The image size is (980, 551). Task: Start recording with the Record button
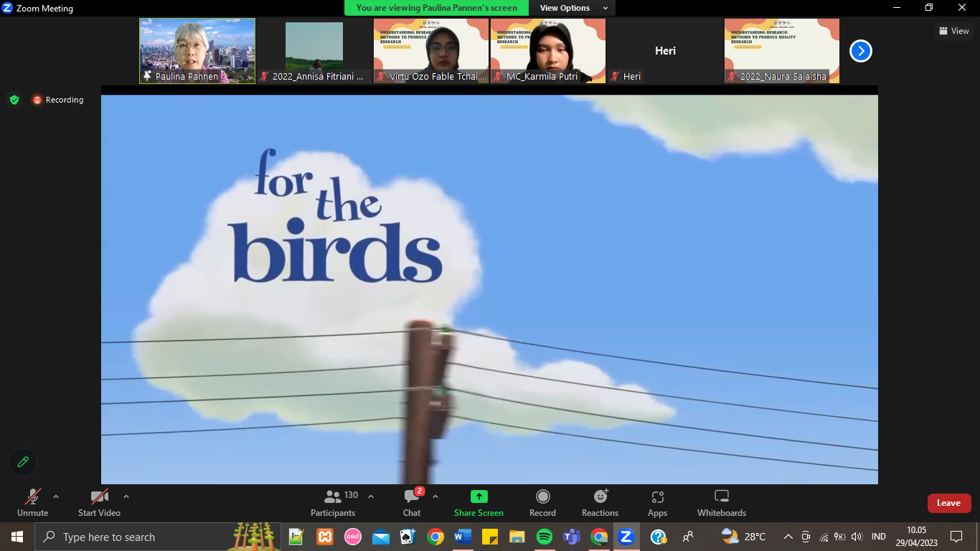pos(543,503)
